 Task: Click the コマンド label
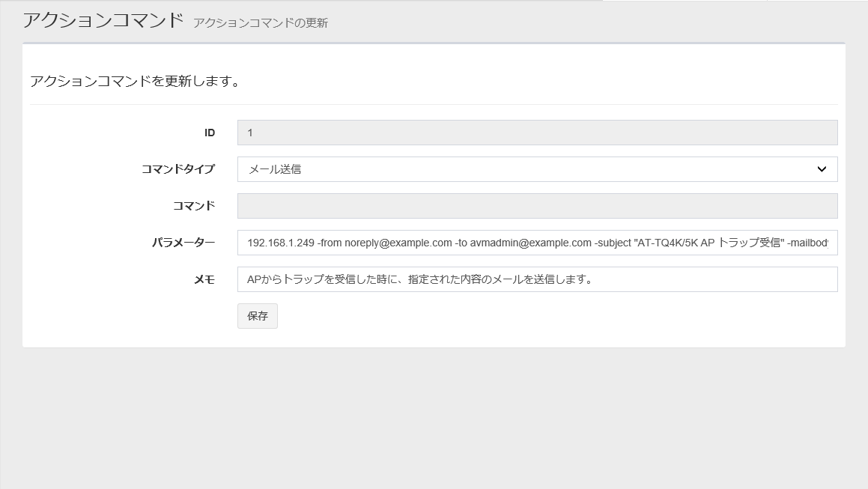pyautogui.click(x=193, y=206)
